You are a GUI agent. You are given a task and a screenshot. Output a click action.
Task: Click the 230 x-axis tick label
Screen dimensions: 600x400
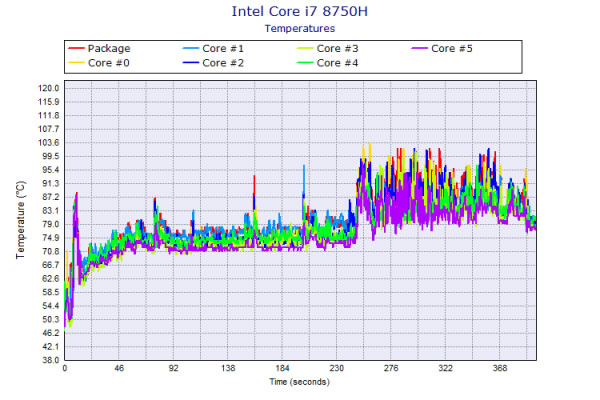click(337, 368)
